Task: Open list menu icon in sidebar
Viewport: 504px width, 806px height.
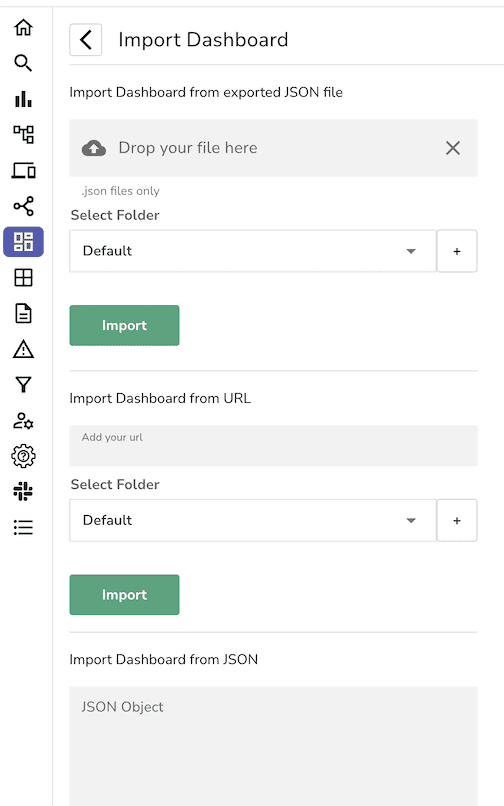Action: (23, 527)
